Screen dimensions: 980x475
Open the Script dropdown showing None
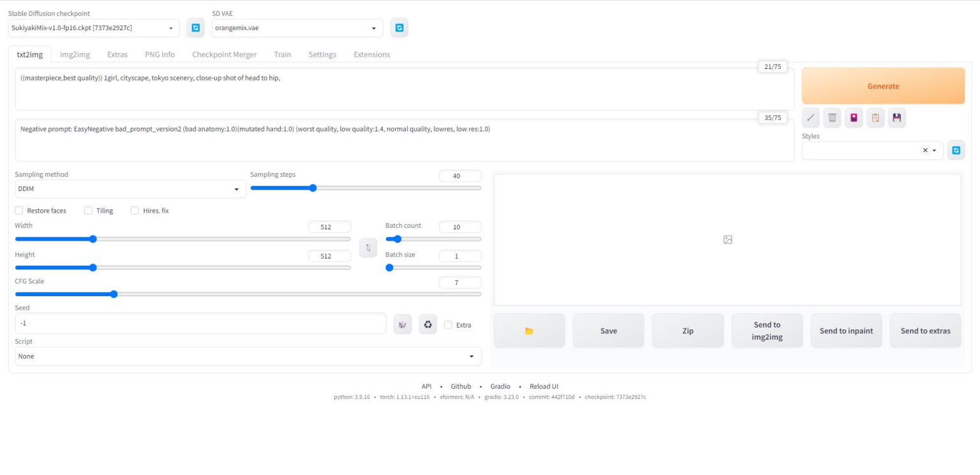point(248,356)
